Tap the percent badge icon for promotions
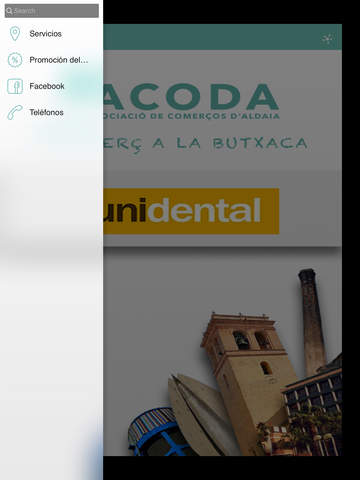 (15, 60)
